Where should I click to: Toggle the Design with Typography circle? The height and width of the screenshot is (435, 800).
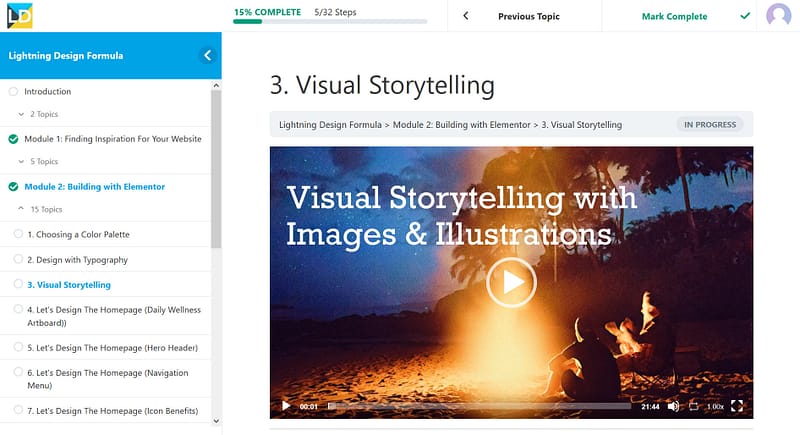click(x=18, y=259)
